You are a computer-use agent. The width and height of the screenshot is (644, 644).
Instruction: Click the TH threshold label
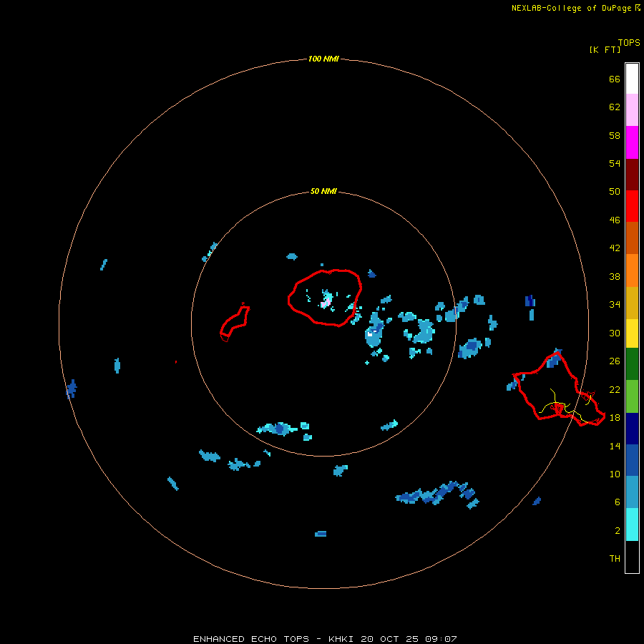click(615, 558)
